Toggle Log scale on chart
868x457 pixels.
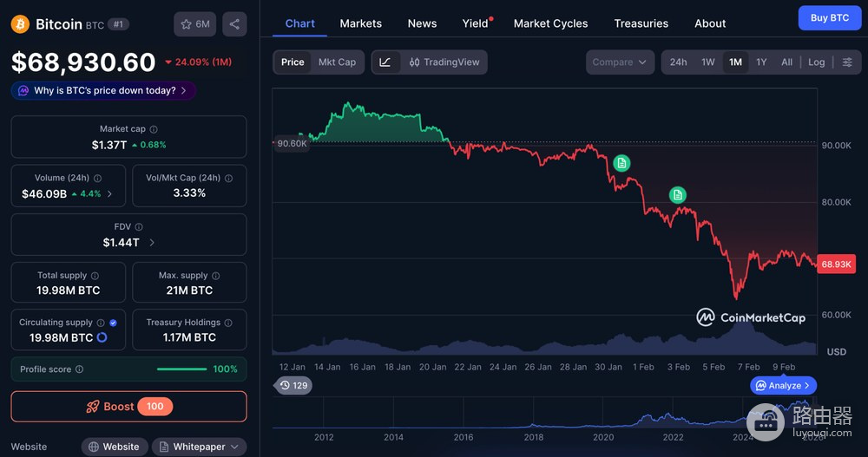click(816, 62)
